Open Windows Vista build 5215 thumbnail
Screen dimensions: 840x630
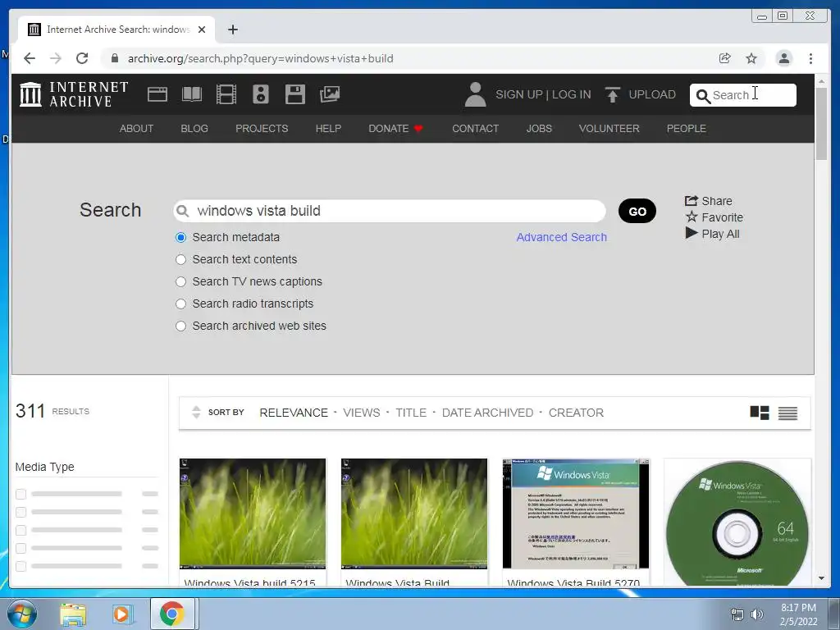(x=253, y=514)
